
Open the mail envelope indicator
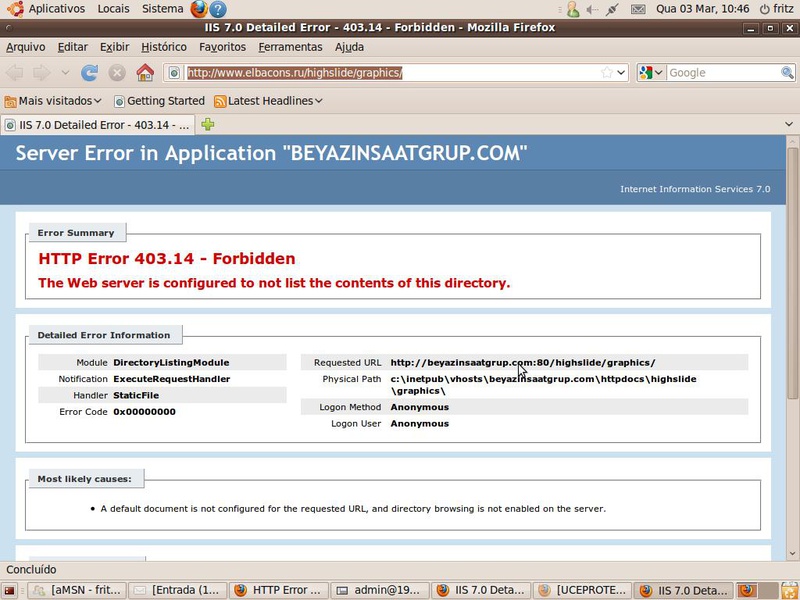click(x=638, y=9)
